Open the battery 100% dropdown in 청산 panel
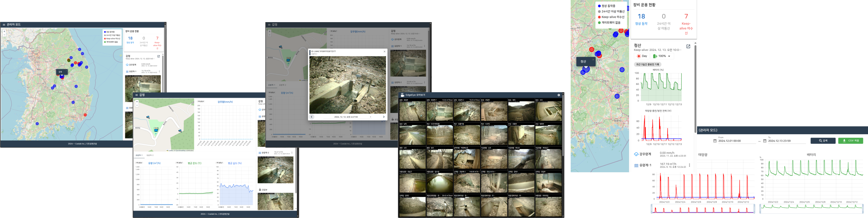 point(662,56)
